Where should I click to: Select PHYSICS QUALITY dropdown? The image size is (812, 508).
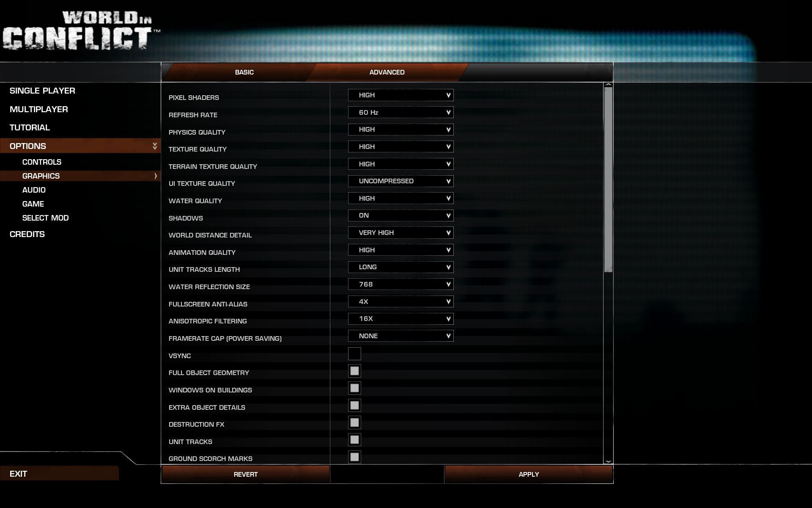point(401,130)
